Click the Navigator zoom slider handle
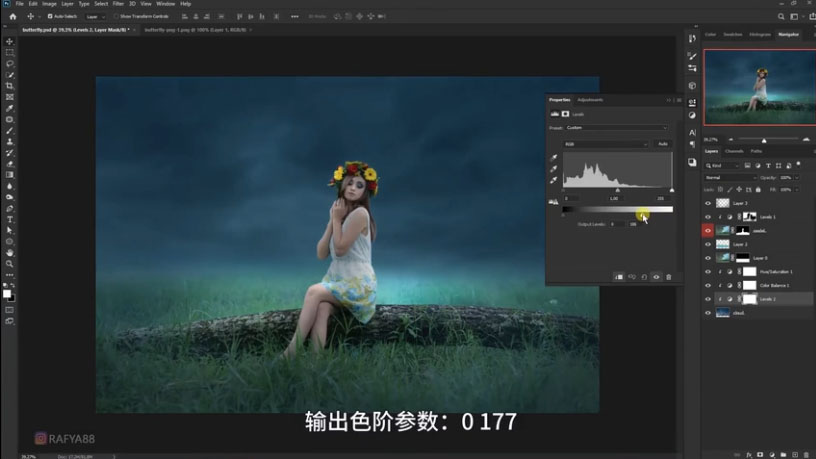Viewport: 816px width, 459px height. click(x=764, y=141)
